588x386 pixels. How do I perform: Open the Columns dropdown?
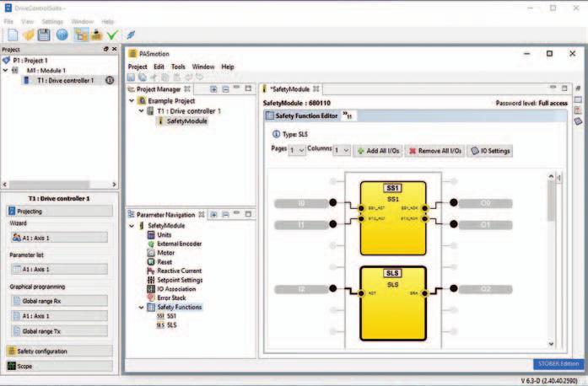click(x=342, y=150)
